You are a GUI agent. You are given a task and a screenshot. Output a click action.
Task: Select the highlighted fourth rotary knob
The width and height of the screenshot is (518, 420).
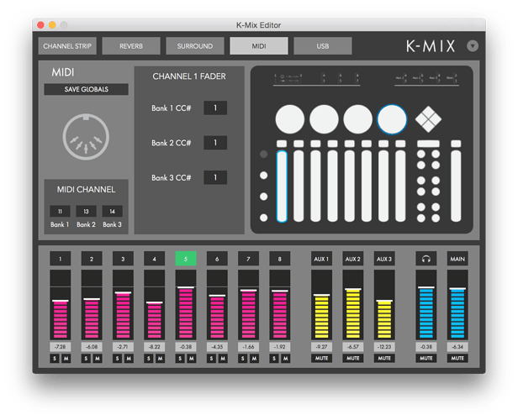[391, 119]
